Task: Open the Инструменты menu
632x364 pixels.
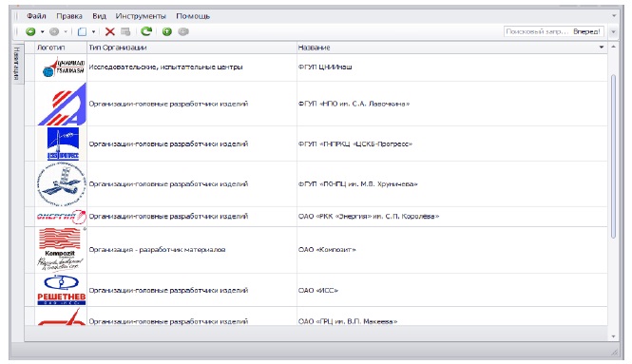Action: tap(141, 16)
